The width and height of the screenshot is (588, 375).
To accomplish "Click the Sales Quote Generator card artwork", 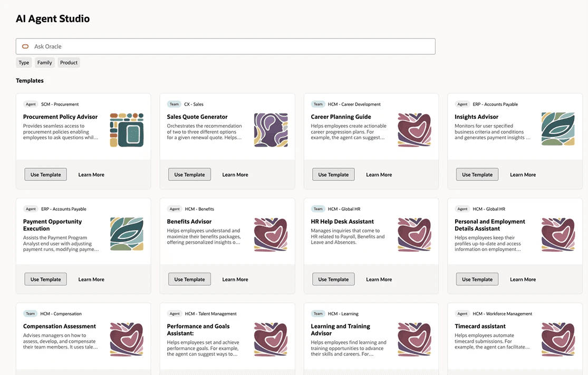I will click(271, 129).
